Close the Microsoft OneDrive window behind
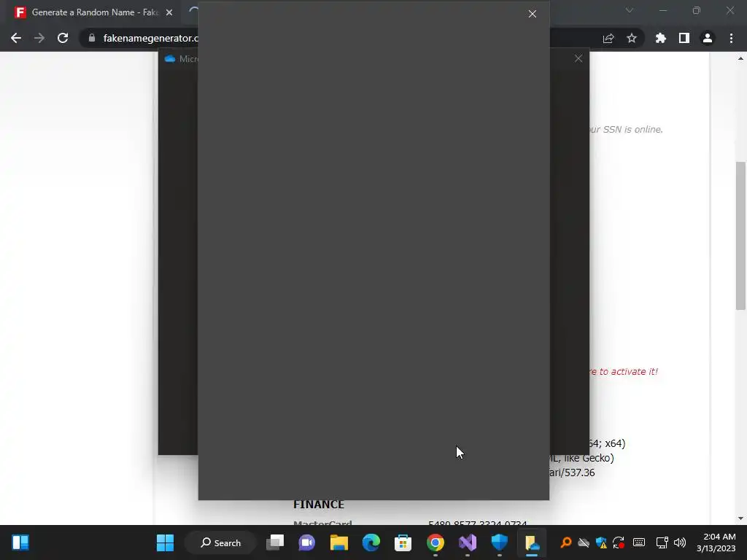Viewport: 747px width, 560px height. tap(578, 58)
